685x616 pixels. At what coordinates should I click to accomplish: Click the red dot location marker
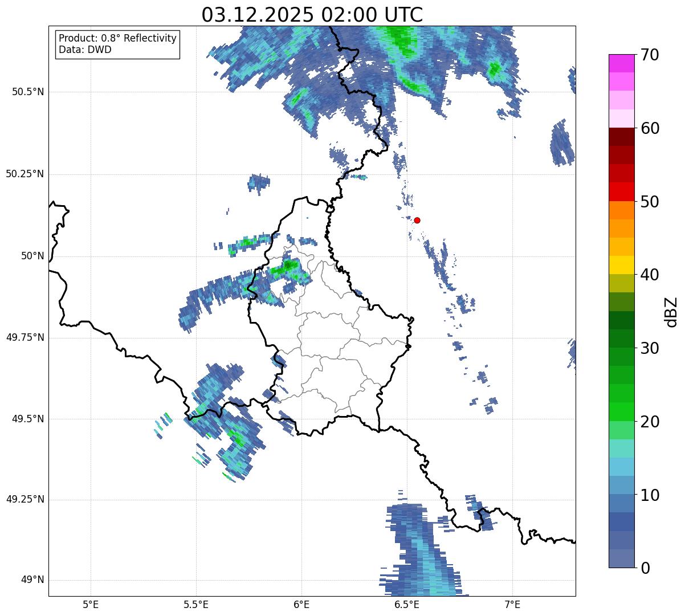coord(417,220)
